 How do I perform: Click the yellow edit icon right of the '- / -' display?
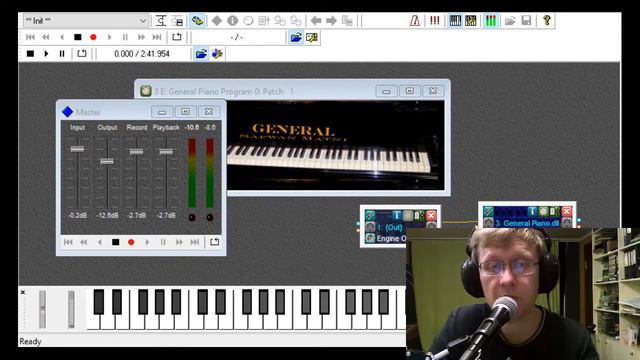tap(312, 38)
